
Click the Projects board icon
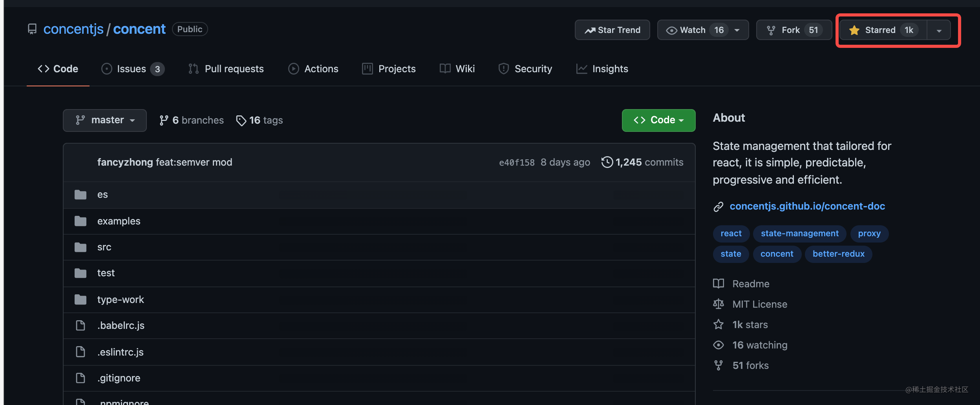pyautogui.click(x=367, y=69)
